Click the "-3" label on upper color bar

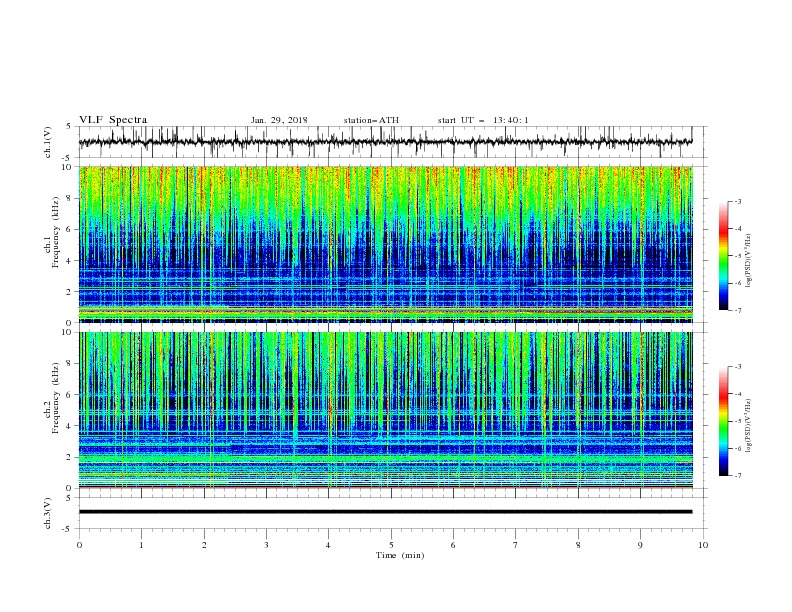coord(737,201)
